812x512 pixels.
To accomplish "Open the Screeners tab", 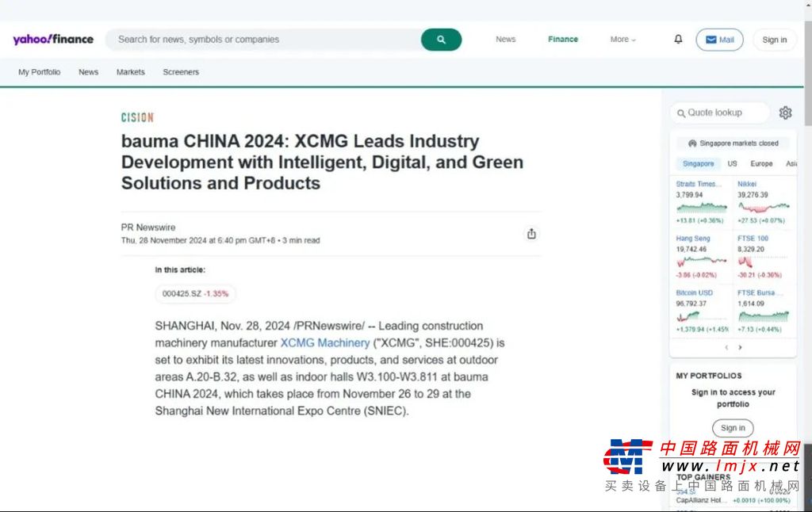I will tap(181, 72).
